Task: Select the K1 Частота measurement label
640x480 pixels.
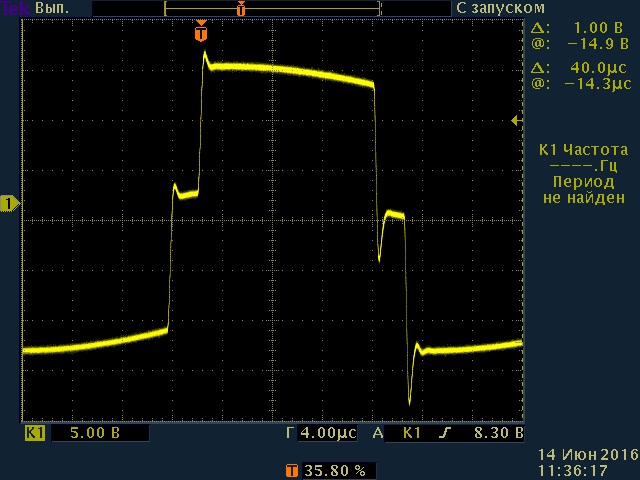Action: pos(583,149)
